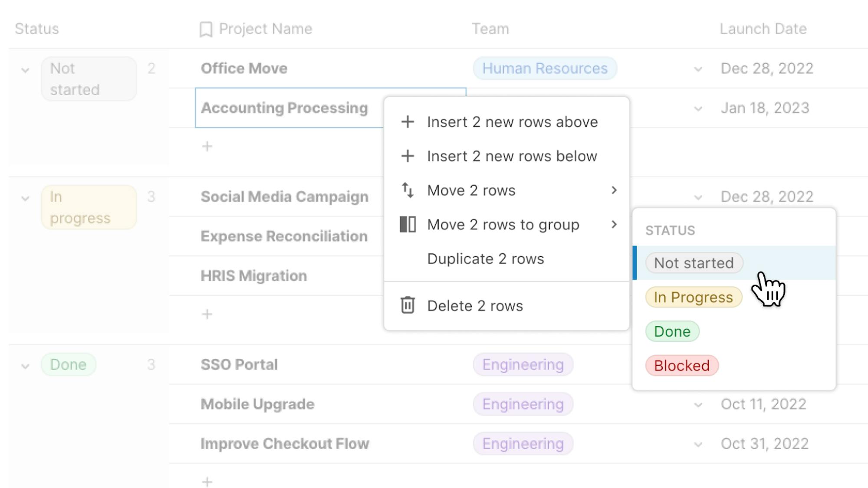Add row under Not started group
868x488 pixels.
pos(207,147)
